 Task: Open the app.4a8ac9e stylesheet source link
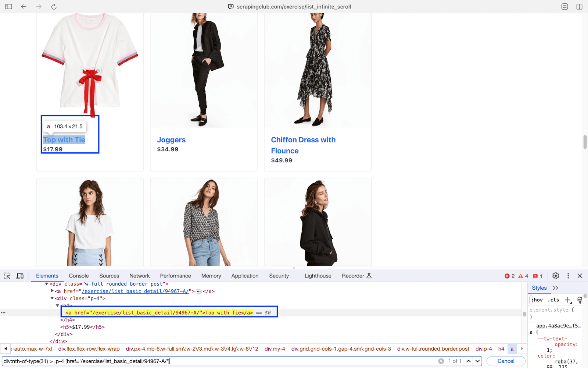coord(558,326)
